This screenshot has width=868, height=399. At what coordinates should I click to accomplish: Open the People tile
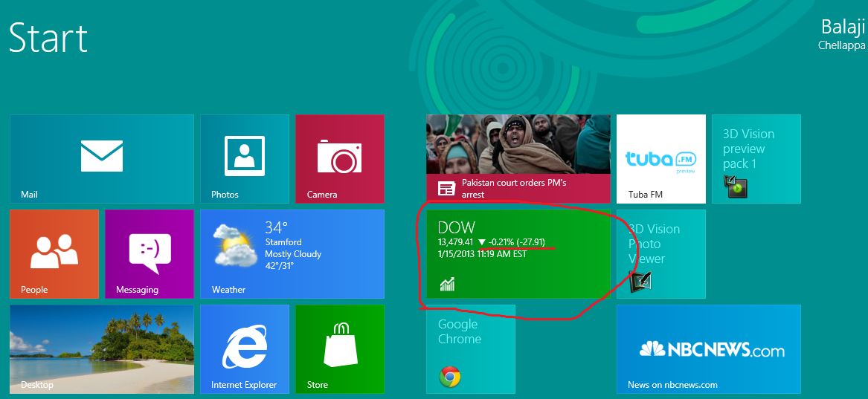tap(54, 253)
